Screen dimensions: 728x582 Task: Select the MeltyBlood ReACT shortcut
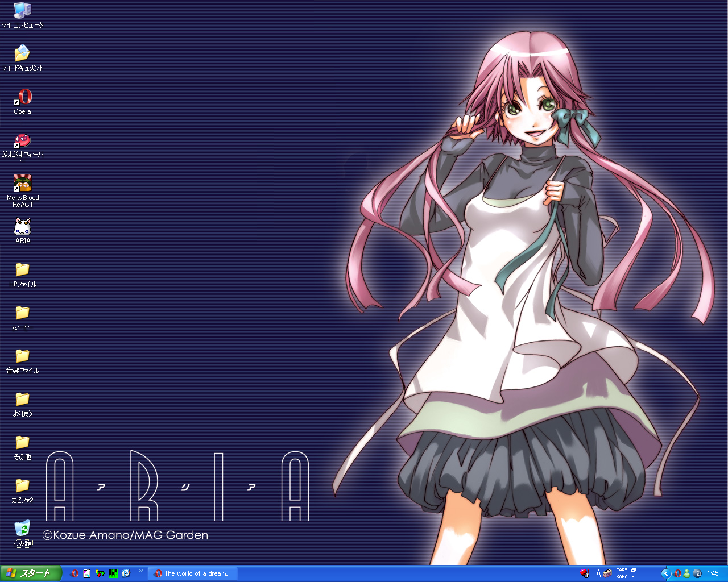(x=23, y=191)
